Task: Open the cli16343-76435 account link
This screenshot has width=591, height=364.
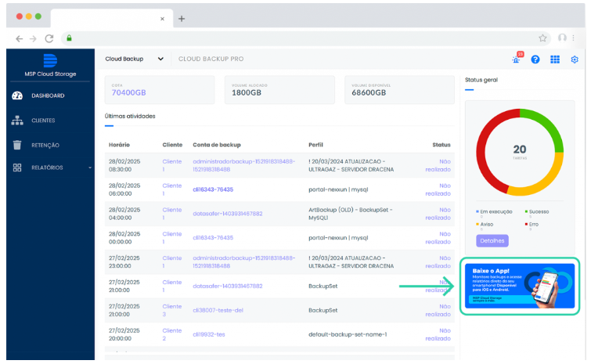Action: (213, 189)
